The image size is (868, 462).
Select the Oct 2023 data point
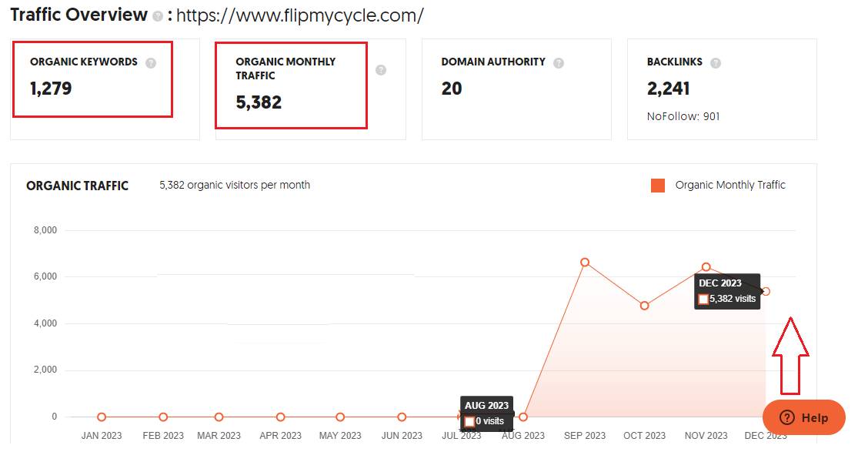645,306
